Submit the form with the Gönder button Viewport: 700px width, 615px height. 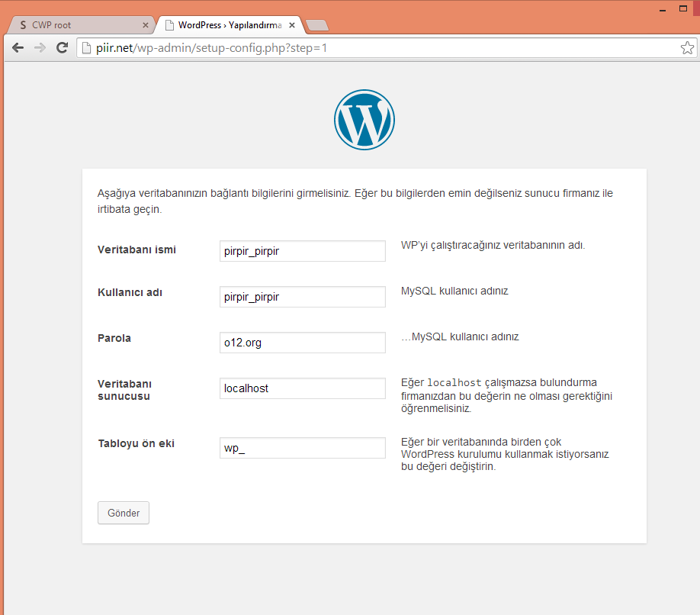124,513
